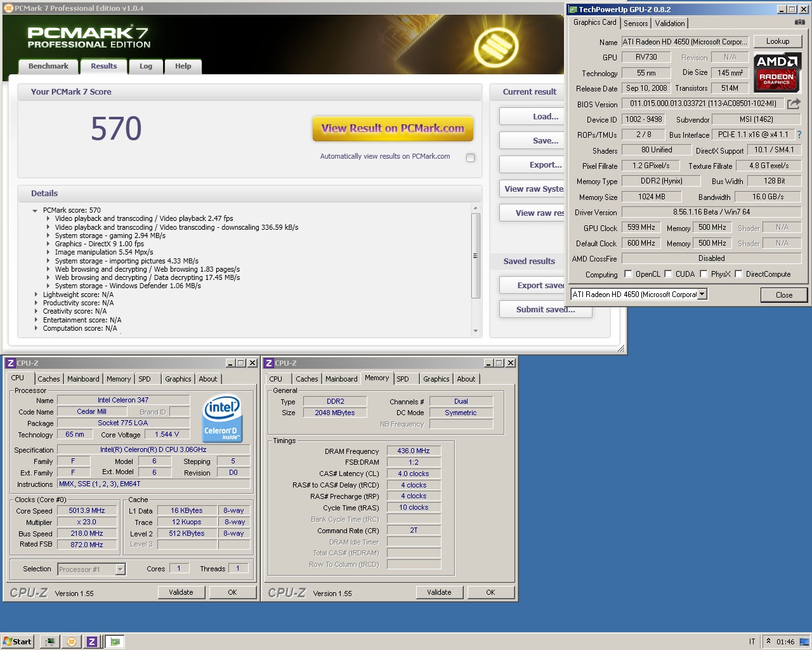Enable automatically view results on PCMark.com
The height and width of the screenshot is (650, 812).
[x=470, y=157]
